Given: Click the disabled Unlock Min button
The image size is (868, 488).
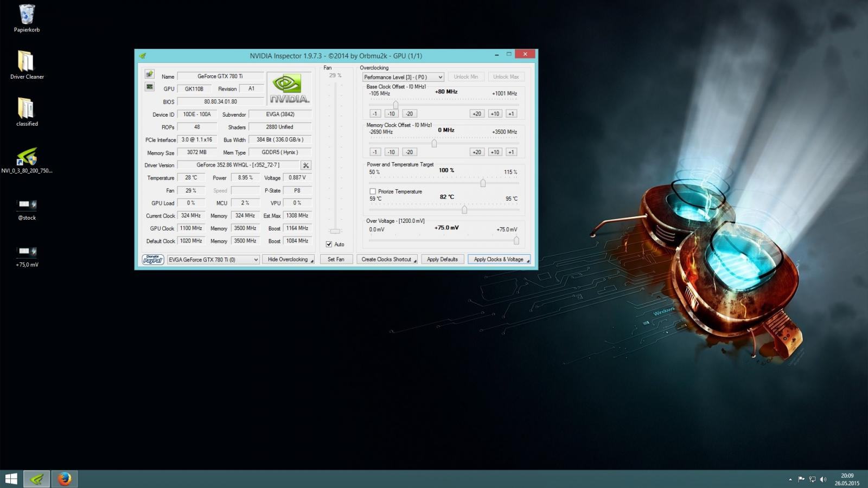Looking at the screenshot, I should (466, 77).
